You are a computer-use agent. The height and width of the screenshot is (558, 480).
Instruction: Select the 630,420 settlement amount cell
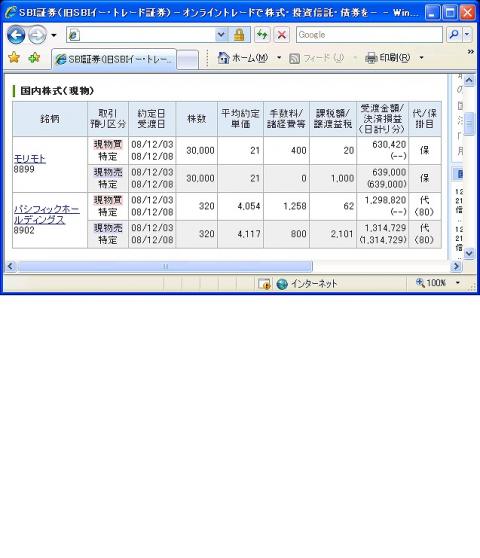click(x=383, y=151)
